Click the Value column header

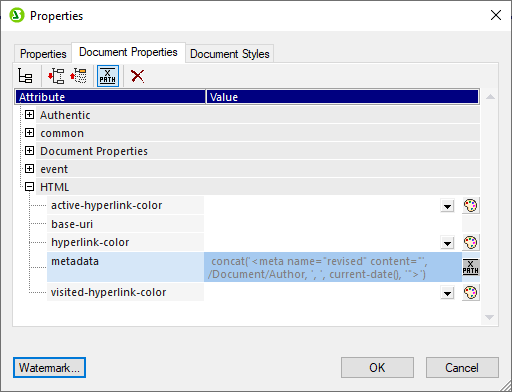(x=343, y=97)
